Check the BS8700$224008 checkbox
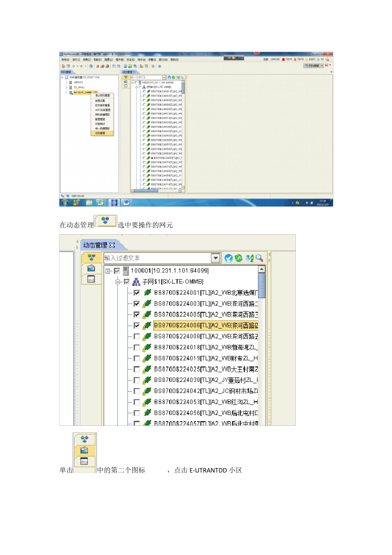392x555 pixels. click(x=137, y=337)
